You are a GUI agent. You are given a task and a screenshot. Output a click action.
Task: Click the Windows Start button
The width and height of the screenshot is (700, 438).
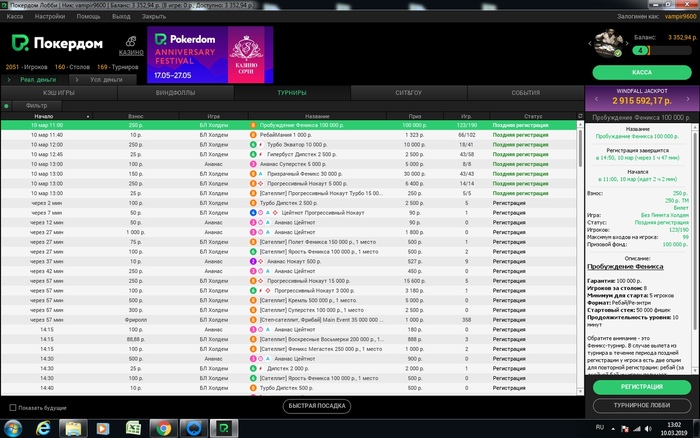coord(12,429)
